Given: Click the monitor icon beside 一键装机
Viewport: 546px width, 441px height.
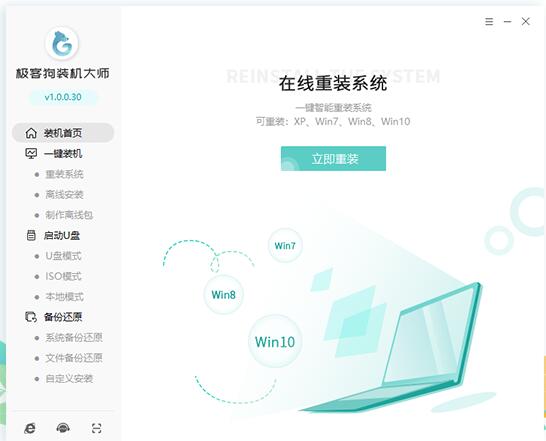Looking at the screenshot, I should coord(31,153).
